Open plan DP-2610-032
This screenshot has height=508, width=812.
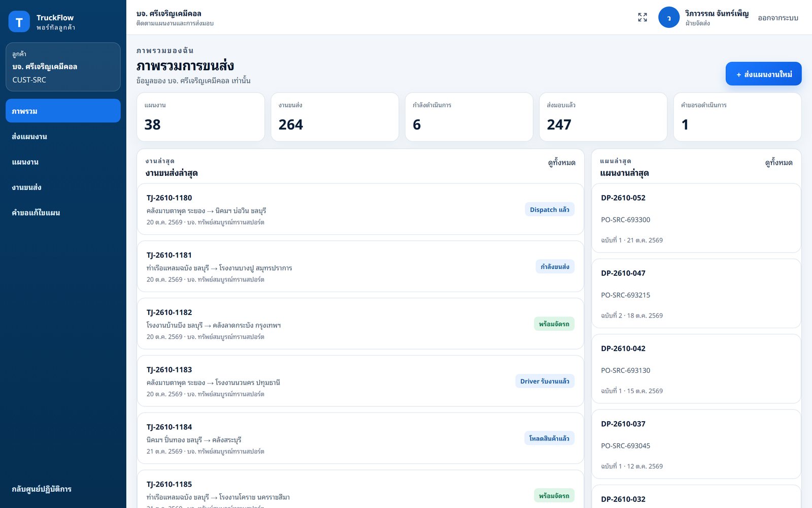696,497
